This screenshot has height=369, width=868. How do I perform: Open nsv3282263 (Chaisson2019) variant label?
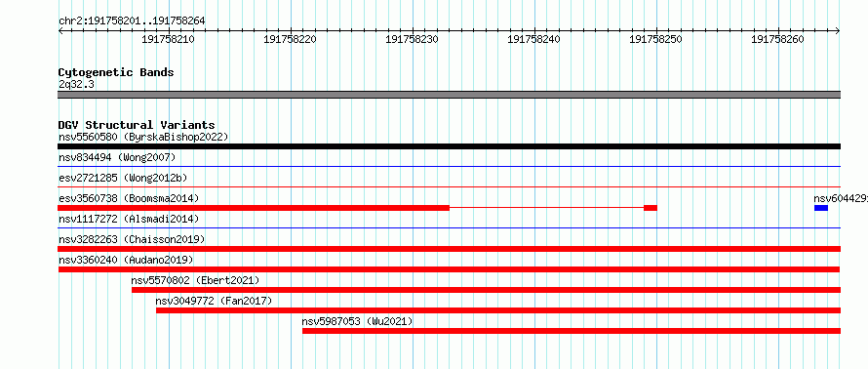tap(132, 239)
